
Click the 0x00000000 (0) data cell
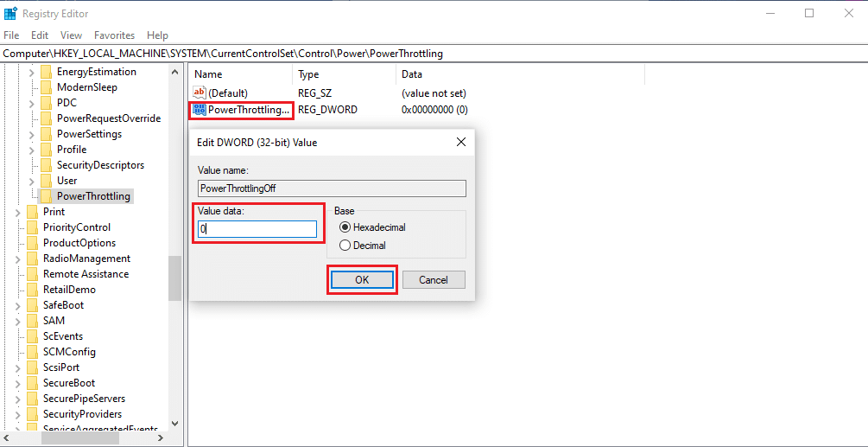[434, 110]
